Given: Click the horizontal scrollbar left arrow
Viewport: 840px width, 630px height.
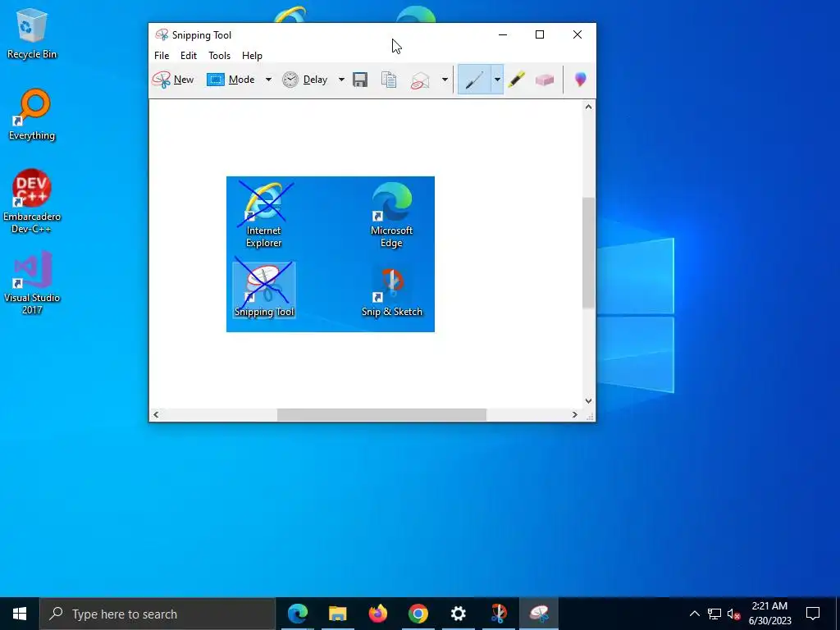Looking at the screenshot, I should point(156,414).
